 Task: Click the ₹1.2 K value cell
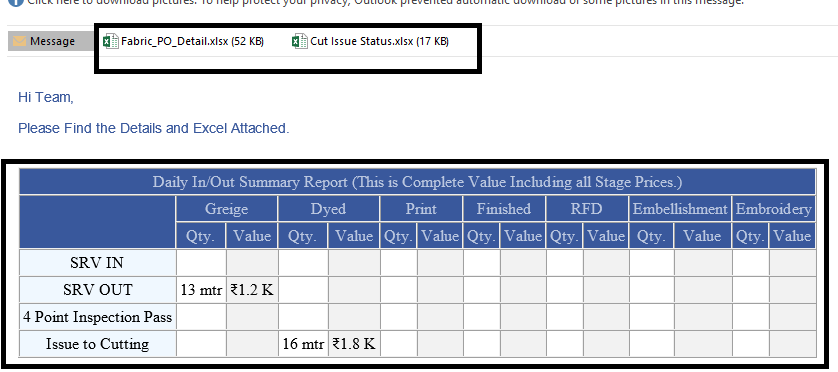(252, 290)
